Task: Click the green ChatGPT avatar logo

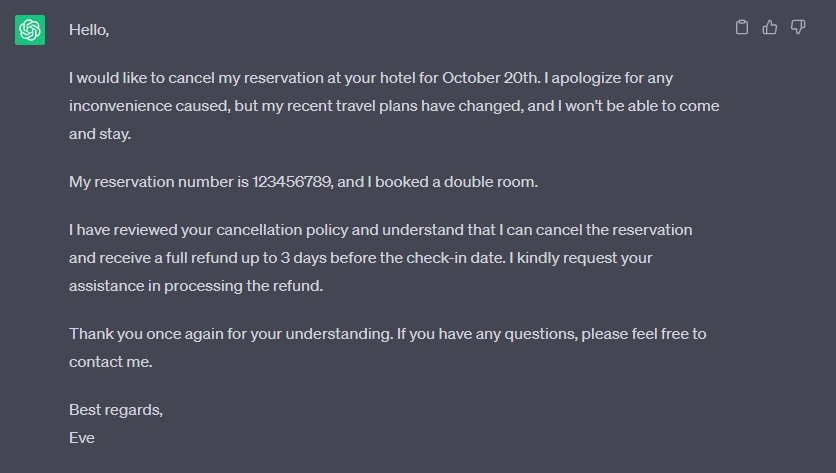Action: 30,30
